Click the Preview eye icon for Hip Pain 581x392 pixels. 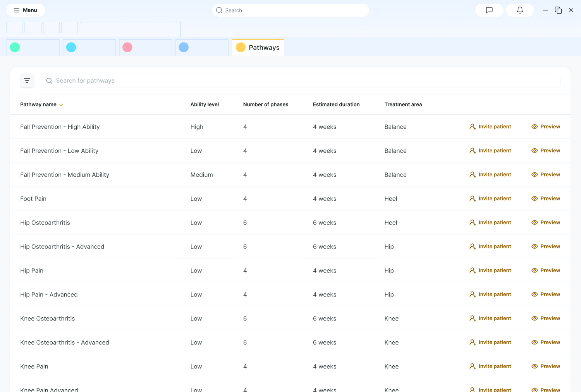coord(535,270)
